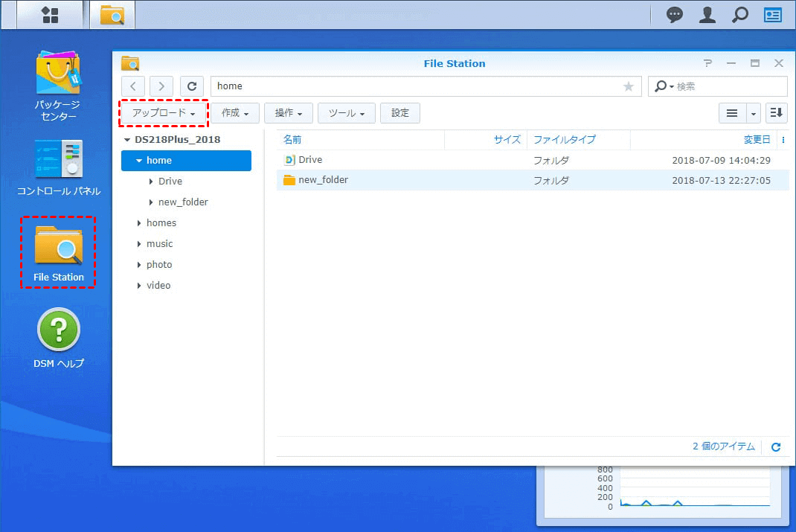
Task: Expand the photo shared folder
Action: [138, 264]
